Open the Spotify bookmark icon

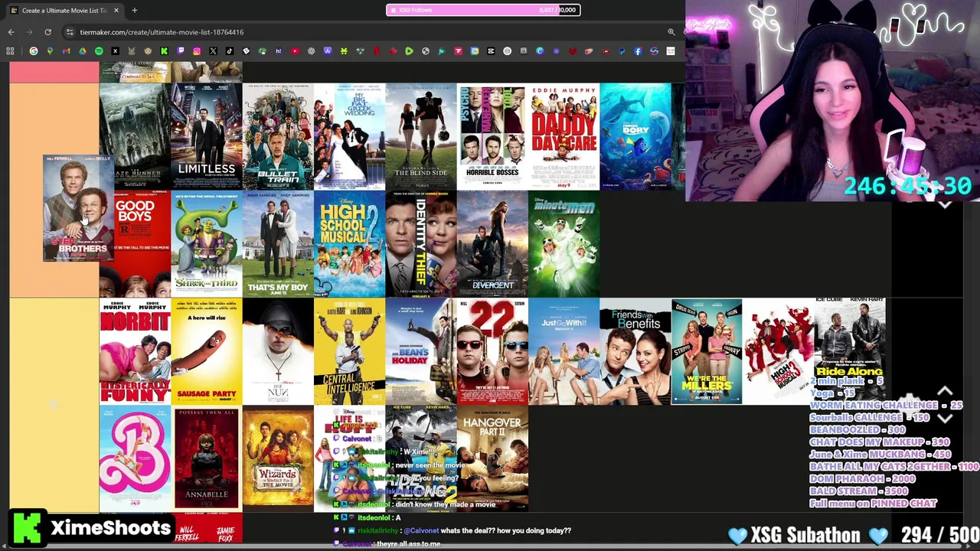coord(99,51)
